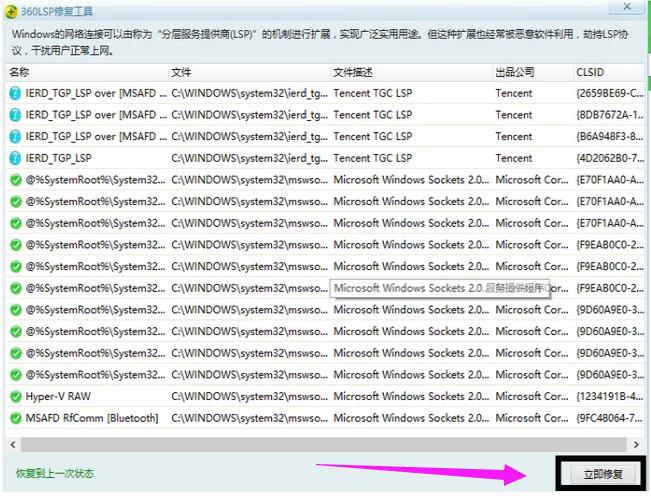Click CLSID cell {1234191B-4...

(x=610, y=396)
